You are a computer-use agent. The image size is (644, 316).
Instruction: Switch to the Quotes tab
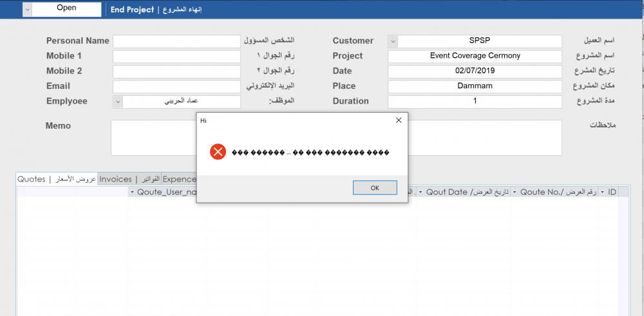click(x=57, y=179)
